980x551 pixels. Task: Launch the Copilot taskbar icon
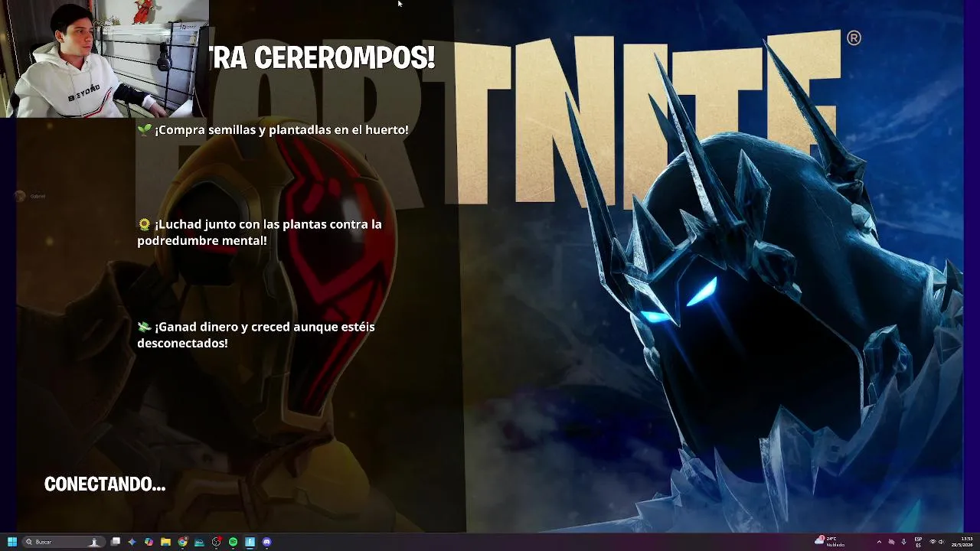[149, 542]
